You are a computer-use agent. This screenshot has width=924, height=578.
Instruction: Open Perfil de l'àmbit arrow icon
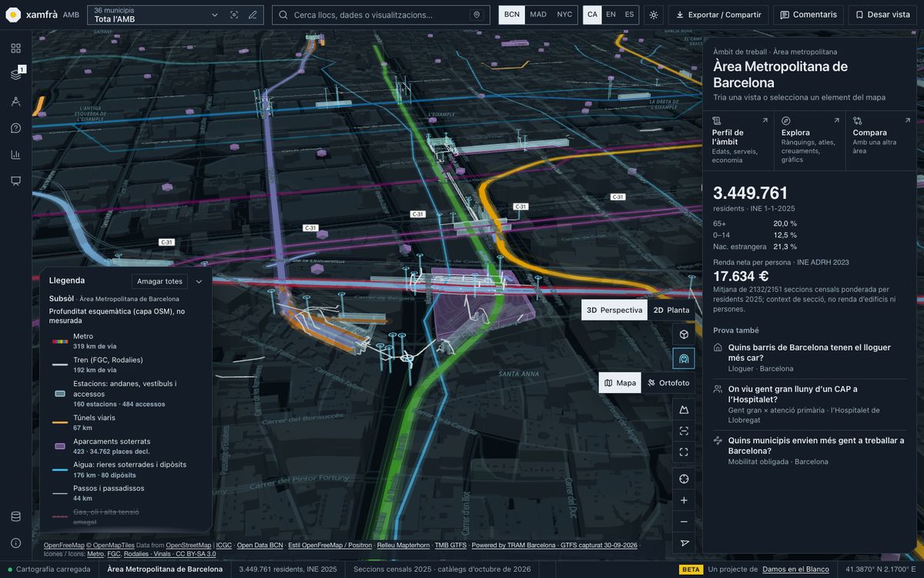(x=765, y=121)
